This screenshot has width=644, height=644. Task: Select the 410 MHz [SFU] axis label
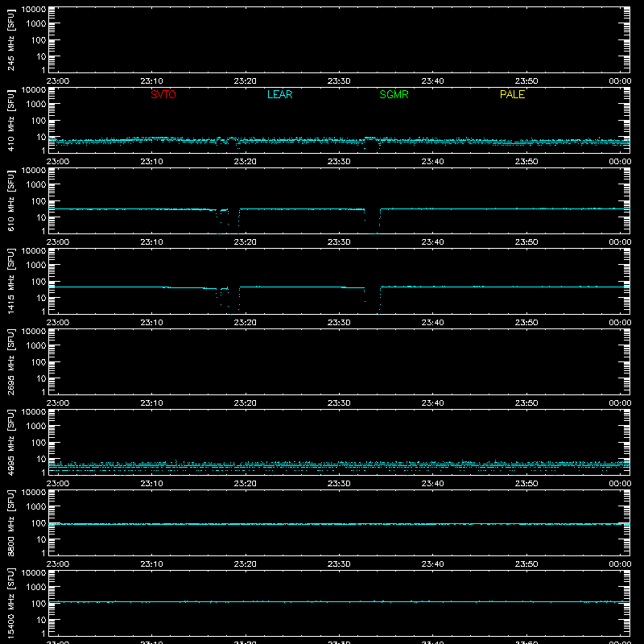10,120
